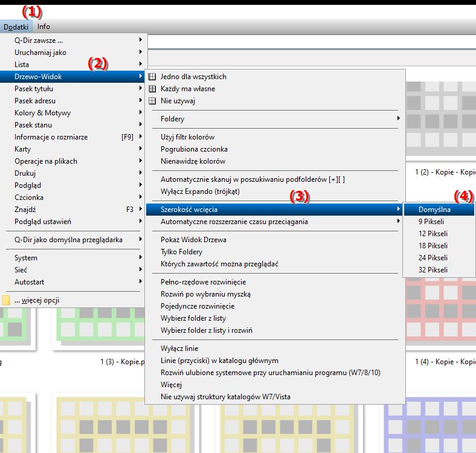Click the 'Jedno dla wszystkich' layout icon
The width and height of the screenshot is (476, 453).
tap(152, 77)
